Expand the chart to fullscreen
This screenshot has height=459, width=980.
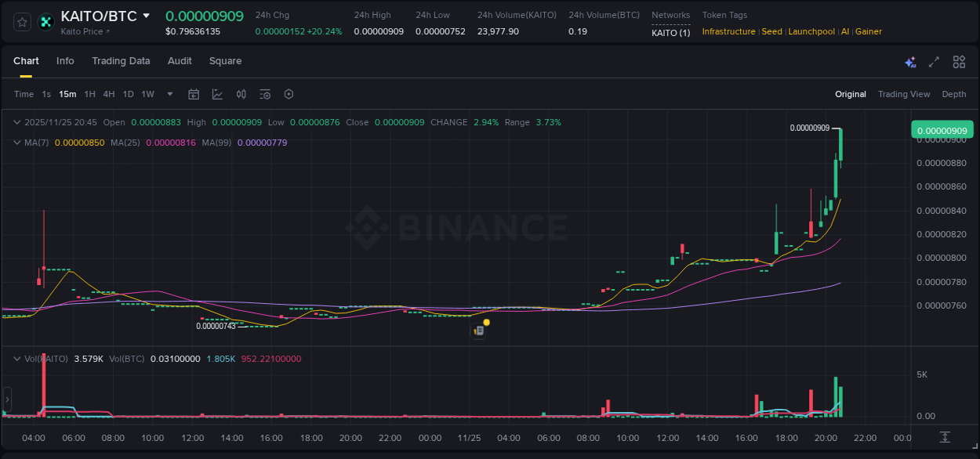click(934, 61)
